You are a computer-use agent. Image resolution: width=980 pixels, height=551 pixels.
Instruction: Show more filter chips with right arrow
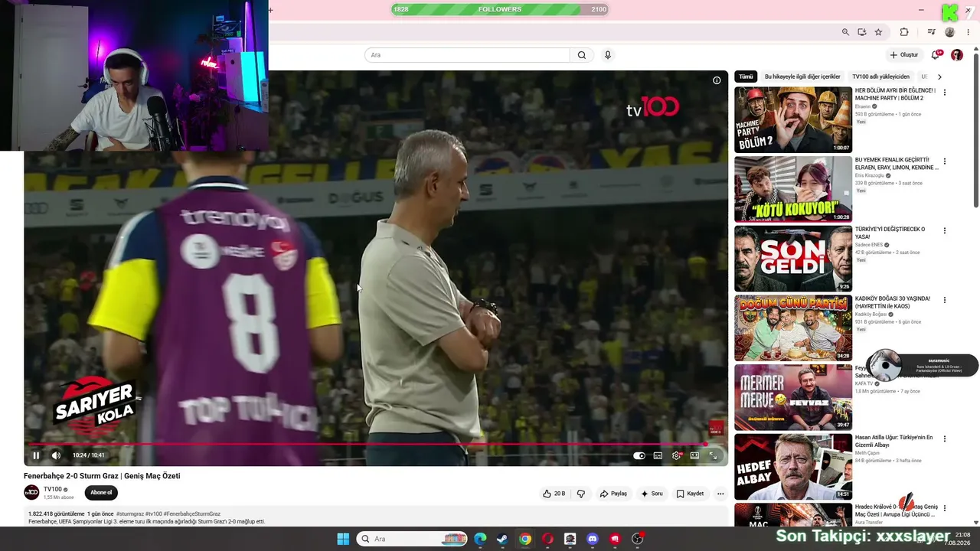(939, 77)
